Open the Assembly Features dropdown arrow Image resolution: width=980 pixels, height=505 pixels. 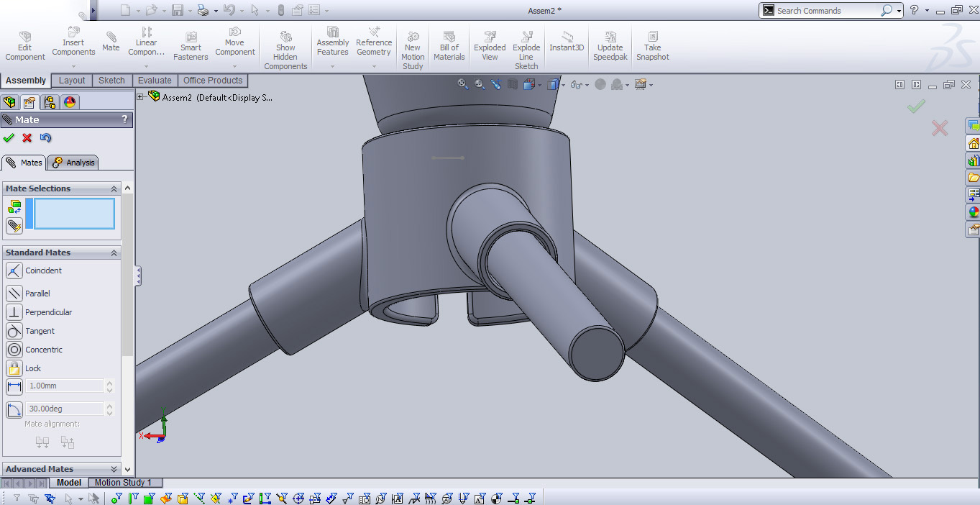click(333, 66)
